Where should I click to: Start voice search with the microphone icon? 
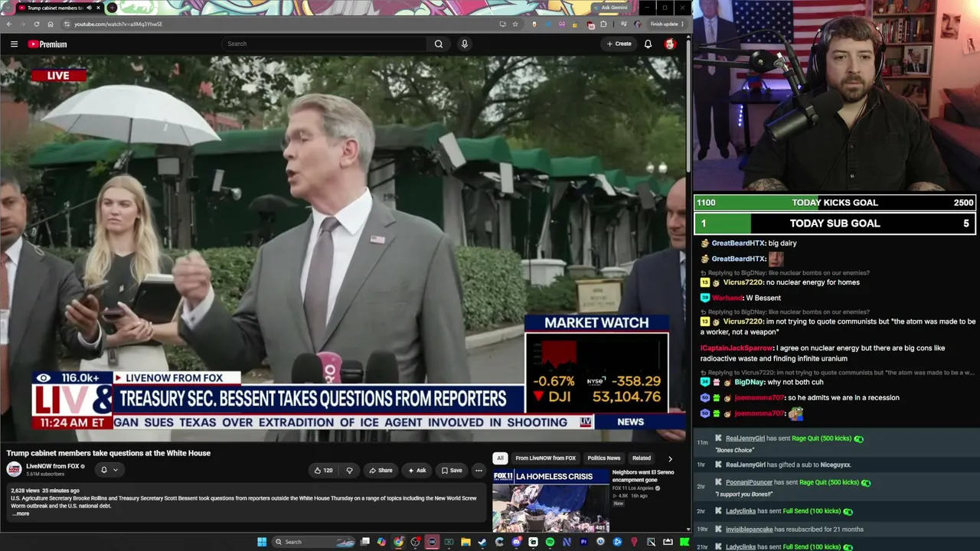point(464,44)
